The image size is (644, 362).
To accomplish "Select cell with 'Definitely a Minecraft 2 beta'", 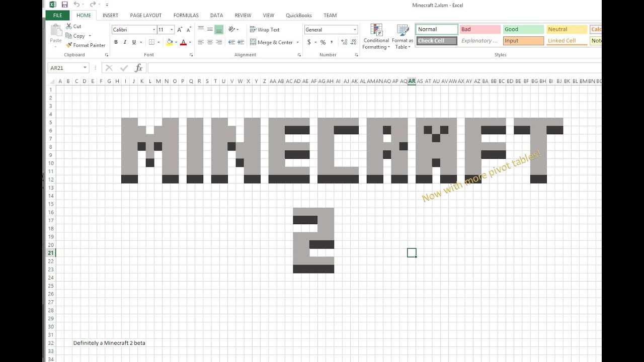I will (x=109, y=343).
